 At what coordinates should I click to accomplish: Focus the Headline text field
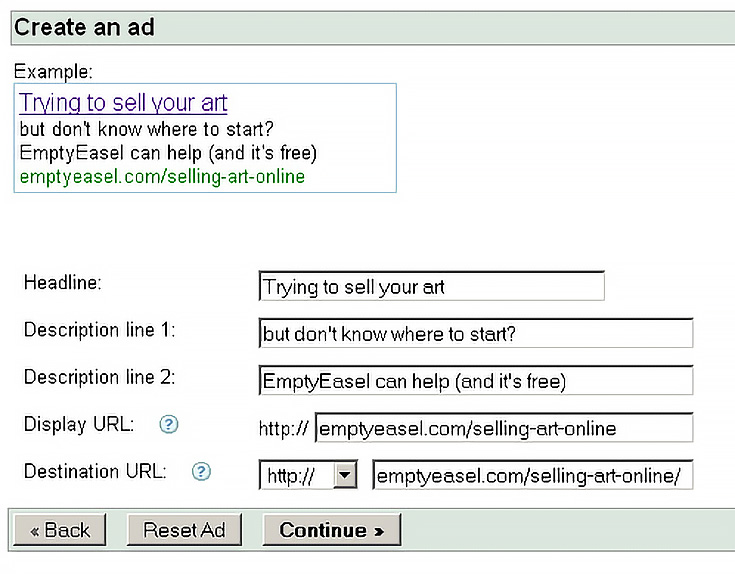click(x=431, y=286)
